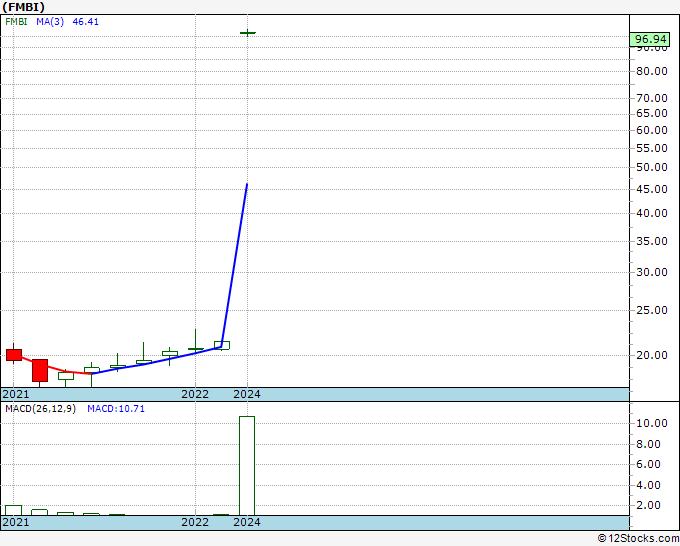
Task: Open the 12Stocks.com copyright link
Action: click(639, 539)
